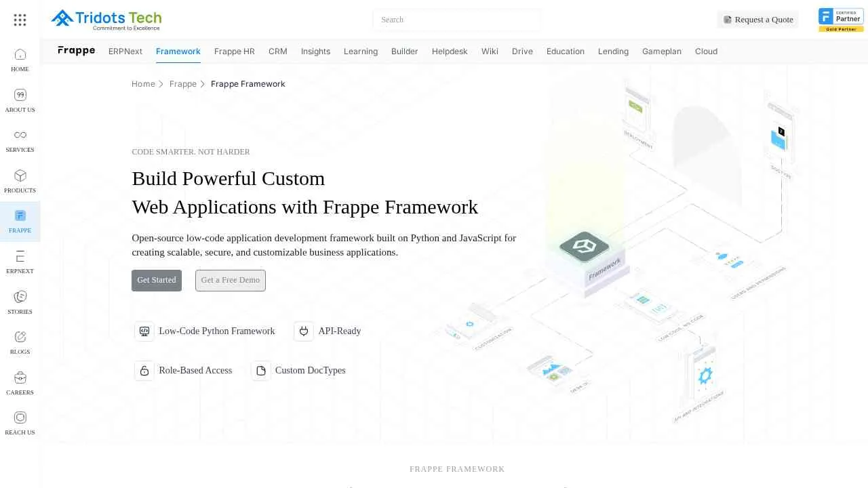This screenshot has height=488, width=868.
Task: Open Products in the sidebar
Action: (x=20, y=181)
